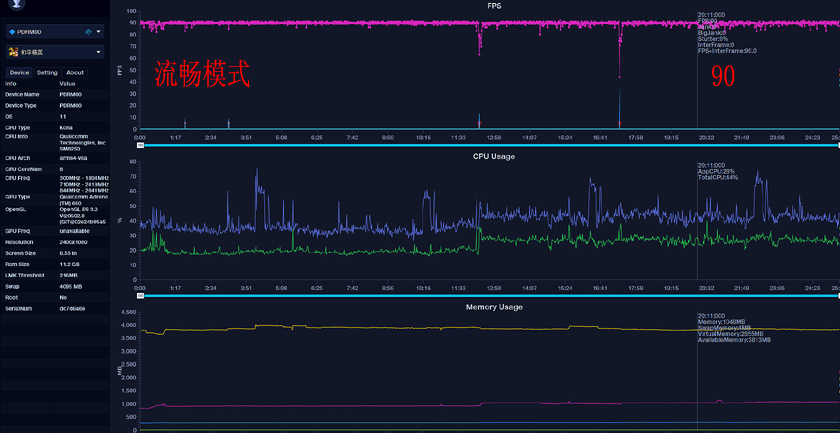Screen dimensions: 840x433
Task: Click the TotalCPU:44% readout
Action: coord(718,177)
